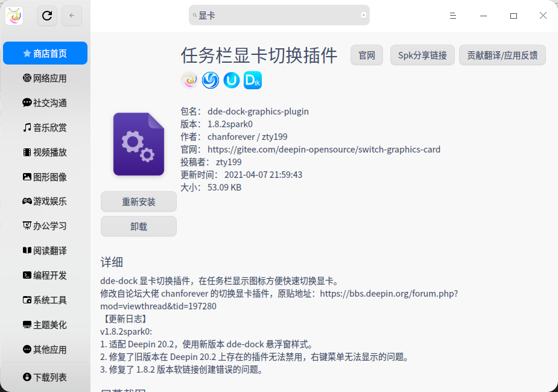Click update time 2021-04-07 21:59:43
Screen dimensions: 558x392
pos(263,175)
